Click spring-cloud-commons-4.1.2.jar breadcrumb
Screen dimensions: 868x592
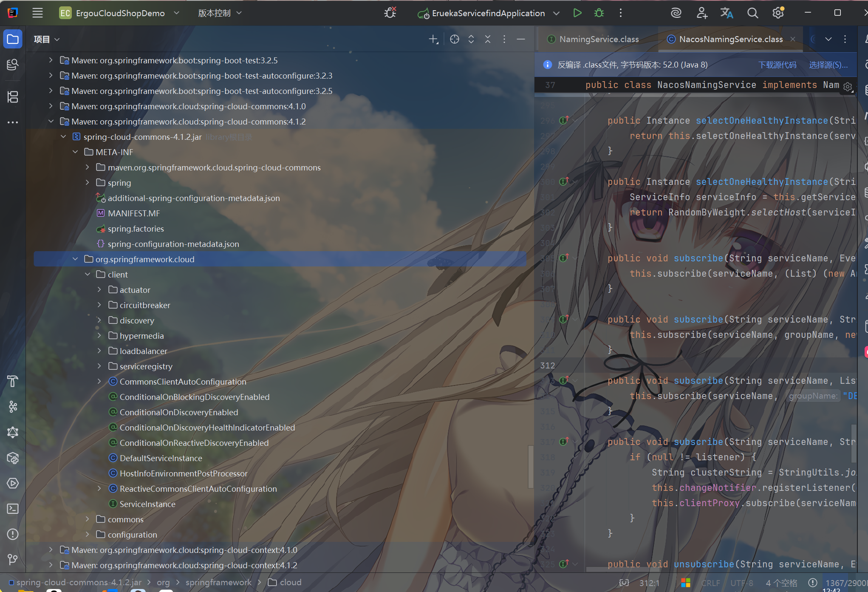coord(75,582)
